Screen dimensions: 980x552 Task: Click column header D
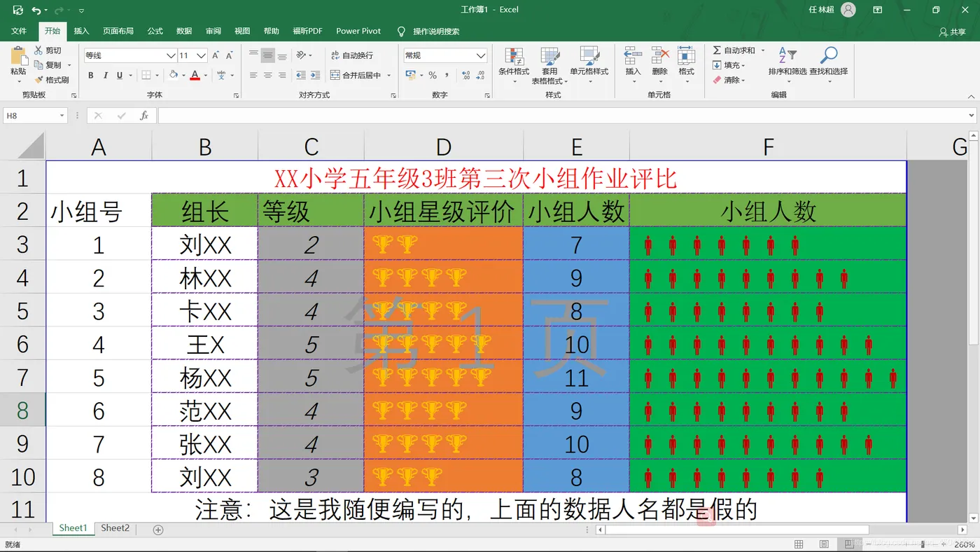(444, 146)
